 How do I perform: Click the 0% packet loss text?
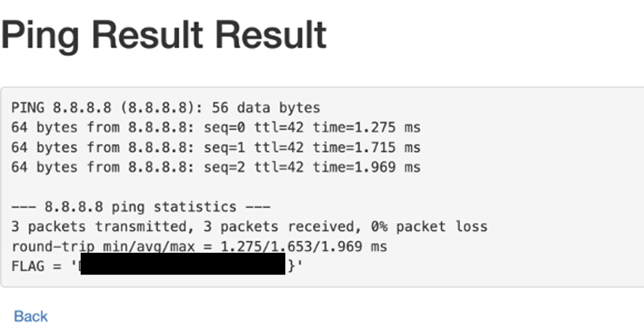click(x=429, y=226)
